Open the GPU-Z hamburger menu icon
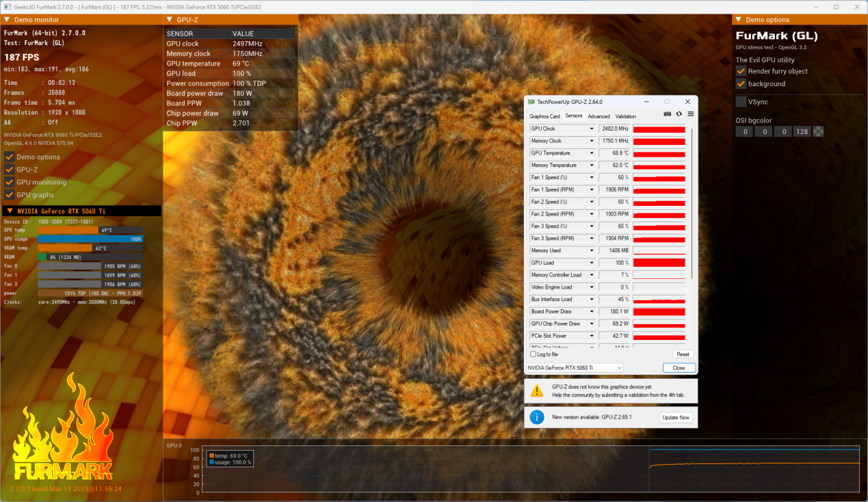The width and height of the screenshot is (868, 502). [690, 114]
